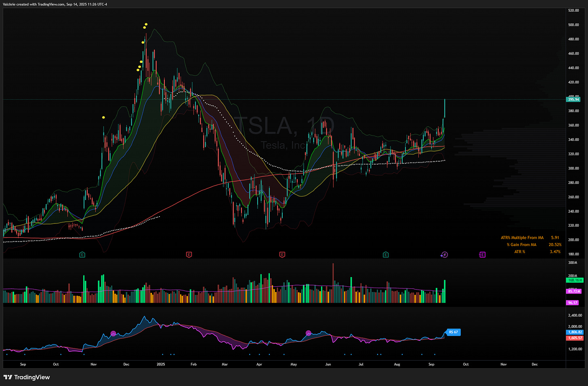Image resolution: width=588 pixels, height=386 pixels.
Task: Click the Apr label on the time axis
Action: [259, 364]
